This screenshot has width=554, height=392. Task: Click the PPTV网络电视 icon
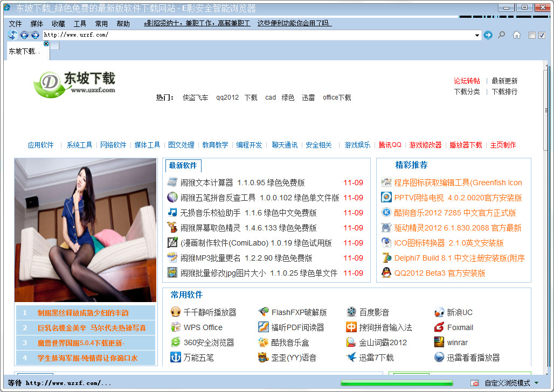coord(386,197)
